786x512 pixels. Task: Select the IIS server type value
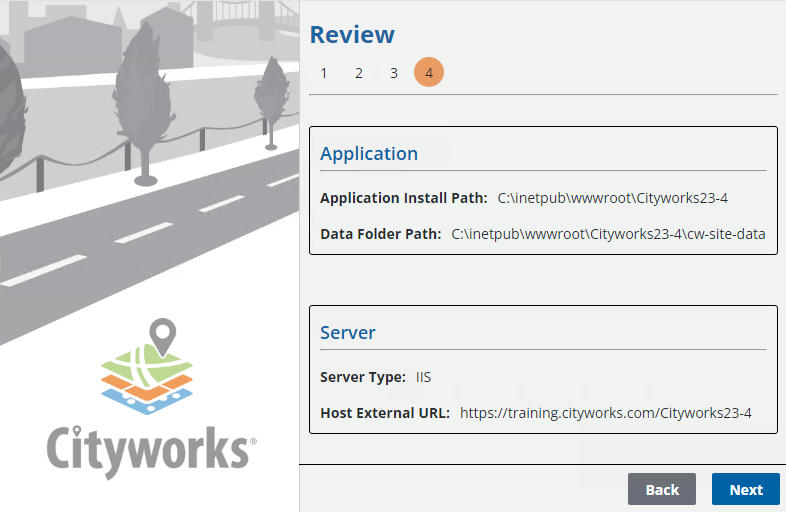(x=423, y=377)
